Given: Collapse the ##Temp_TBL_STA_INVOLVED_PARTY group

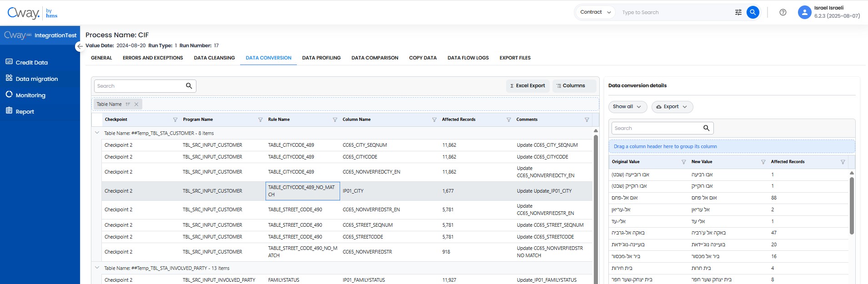Looking at the screenshot, I should pos(97,268).
